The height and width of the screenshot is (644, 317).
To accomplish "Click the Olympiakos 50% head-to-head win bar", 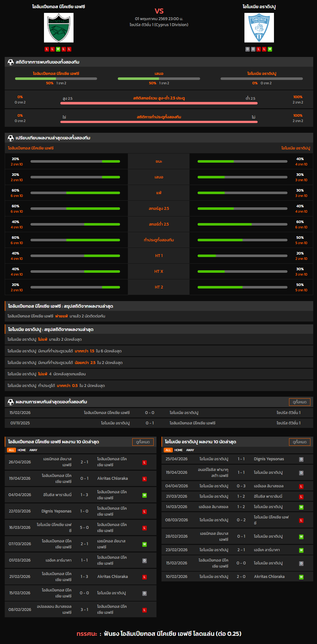I will [x=56, y=79].
